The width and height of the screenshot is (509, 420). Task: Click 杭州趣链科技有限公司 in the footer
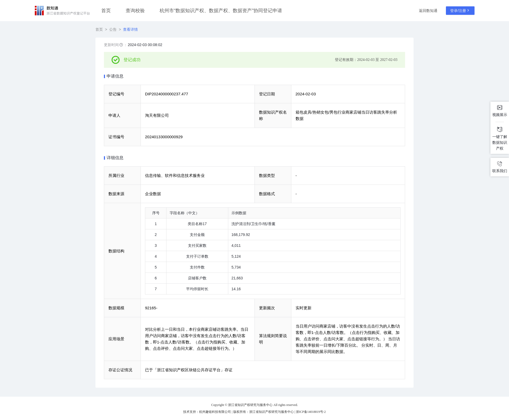215,412
